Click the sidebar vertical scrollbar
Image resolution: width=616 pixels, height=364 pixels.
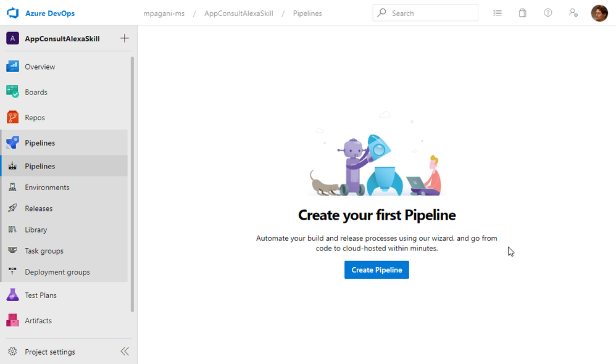[x=132, y=184]
